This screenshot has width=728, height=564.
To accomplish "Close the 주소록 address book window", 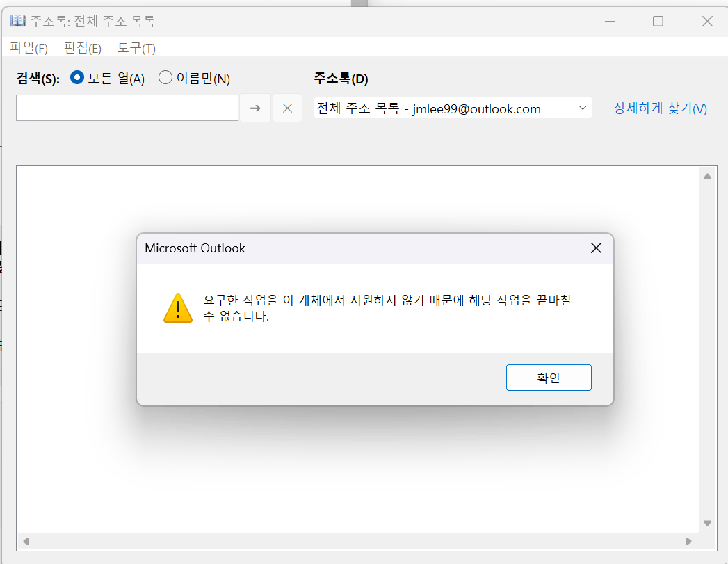I will (707, 21).
